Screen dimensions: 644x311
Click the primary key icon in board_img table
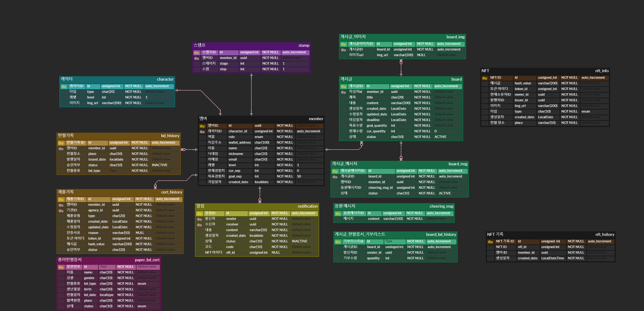343,44
